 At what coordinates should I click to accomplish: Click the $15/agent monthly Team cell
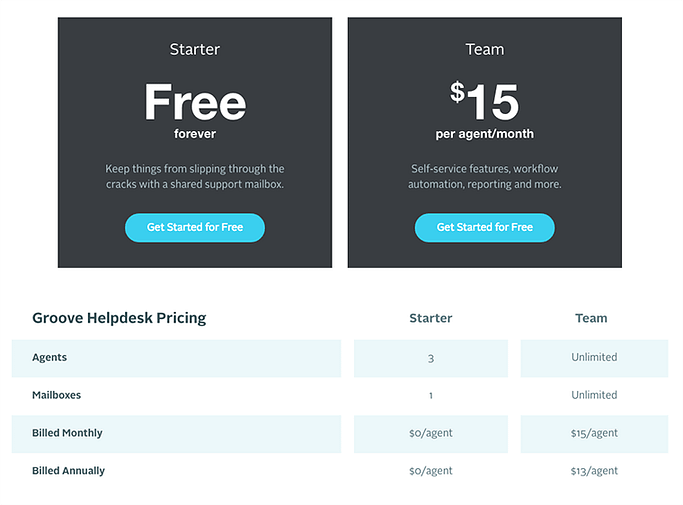click(594, 433)
